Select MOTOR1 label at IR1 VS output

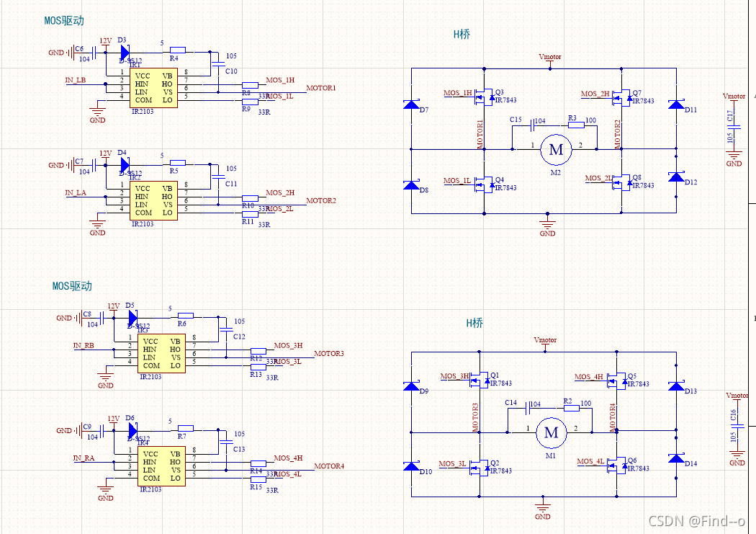point(321,88)
